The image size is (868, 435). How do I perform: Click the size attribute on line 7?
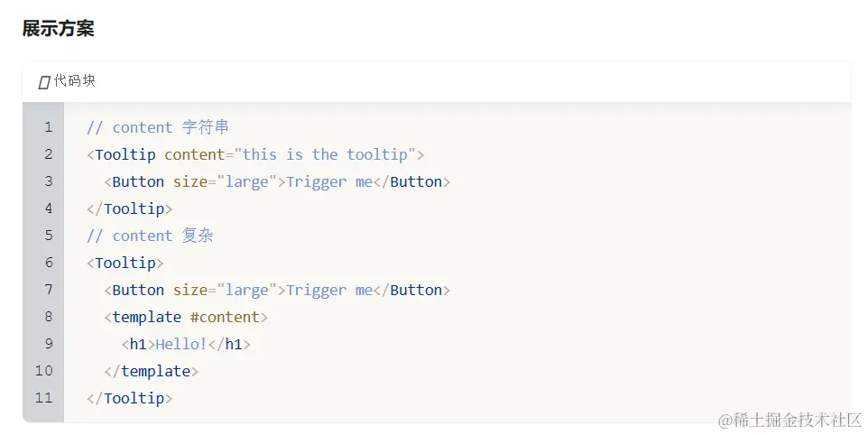190,290
